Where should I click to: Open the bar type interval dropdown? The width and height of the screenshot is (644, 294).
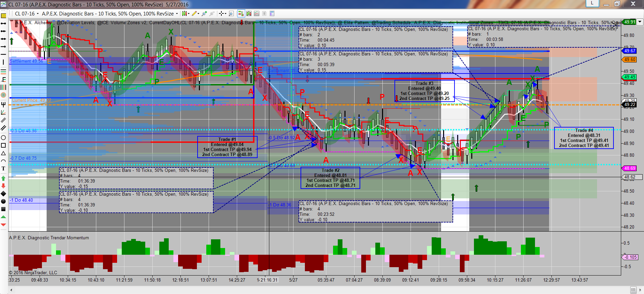[110, 14]
